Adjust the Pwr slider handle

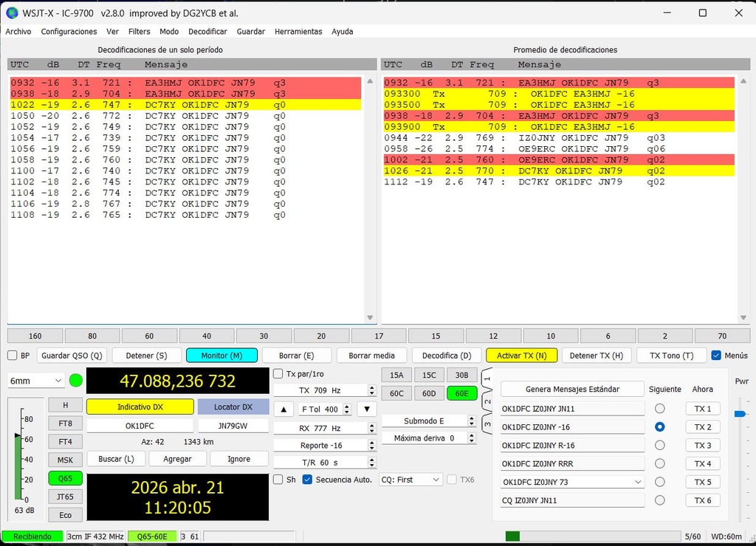click(740, 413)
